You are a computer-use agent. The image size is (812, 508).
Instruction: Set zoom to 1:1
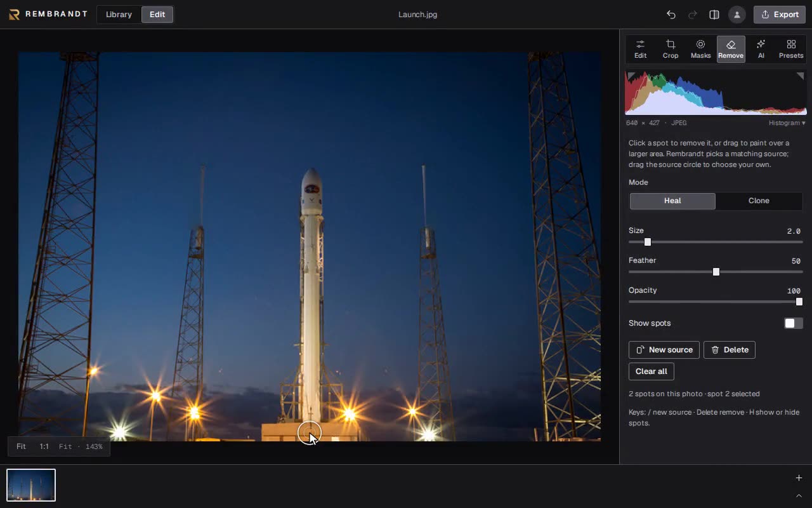(x=44, y=446)
